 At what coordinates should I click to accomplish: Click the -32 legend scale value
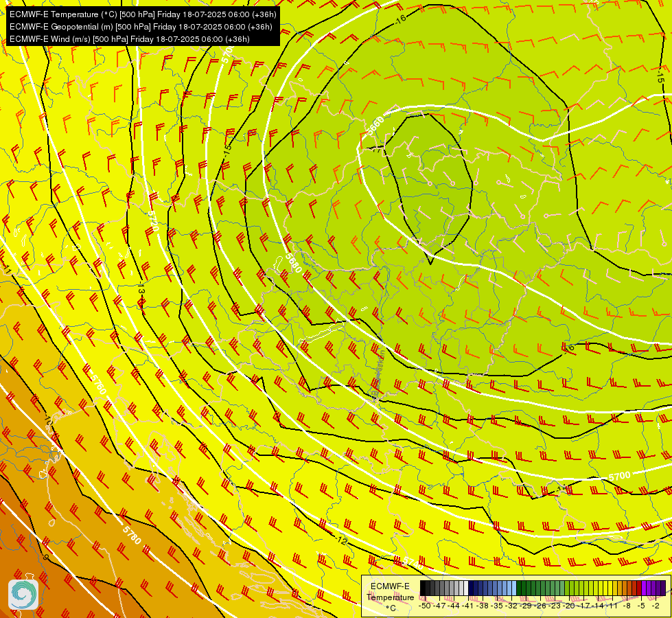pos(511,606)
